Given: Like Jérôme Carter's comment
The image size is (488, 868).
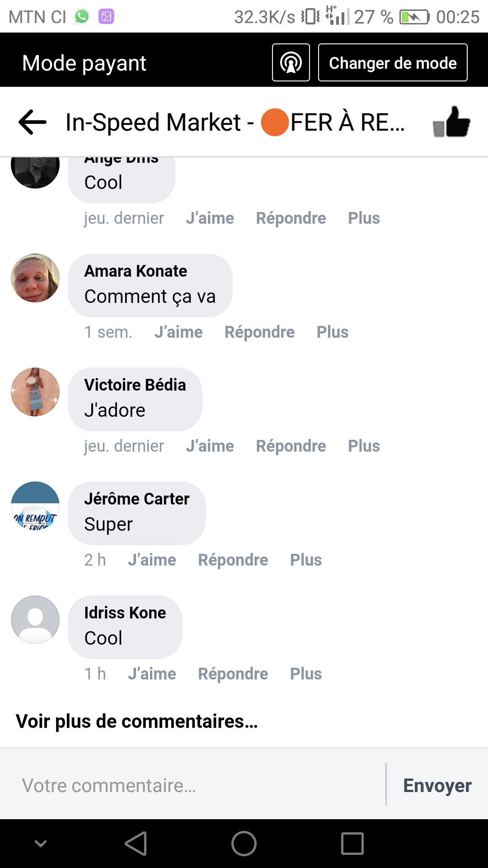Looking at the screenshot, I should 152,560.
